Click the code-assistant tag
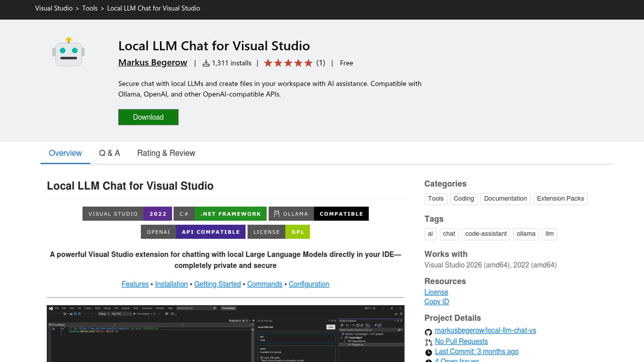The width and height of the screenshot is (644, 362). pyautogui.click(x=486, y=234)
